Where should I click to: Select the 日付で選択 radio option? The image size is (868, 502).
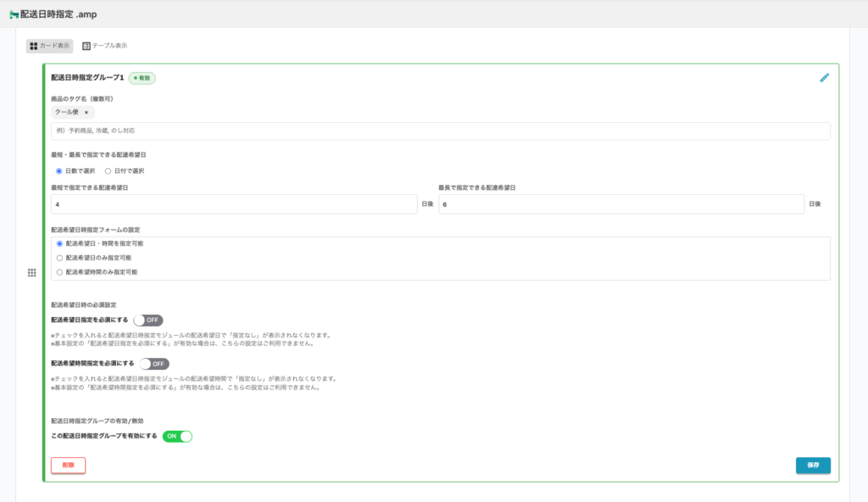pyautogui.click(x=108, y=170)
